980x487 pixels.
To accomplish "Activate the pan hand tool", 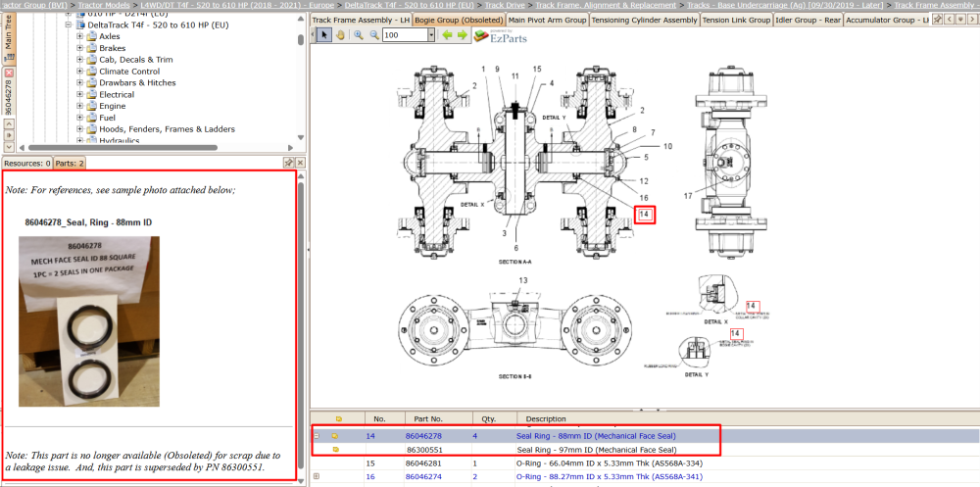I will (x=340, y=35).
